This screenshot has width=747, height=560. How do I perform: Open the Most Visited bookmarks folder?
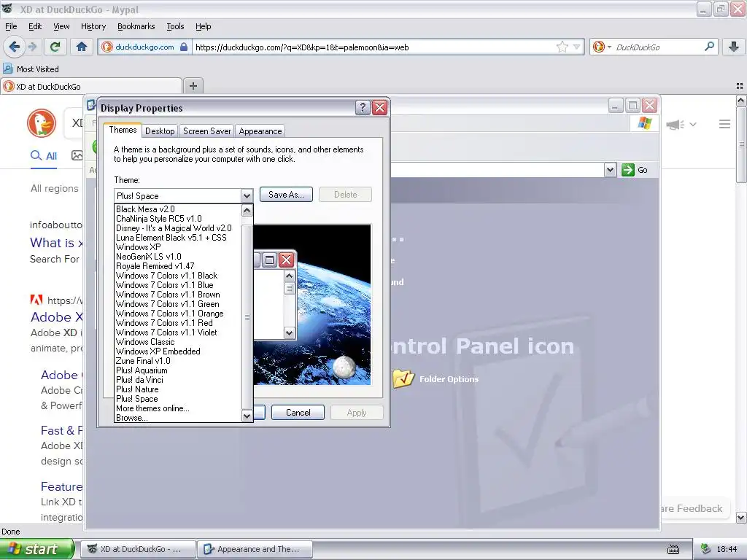point(31,69)
